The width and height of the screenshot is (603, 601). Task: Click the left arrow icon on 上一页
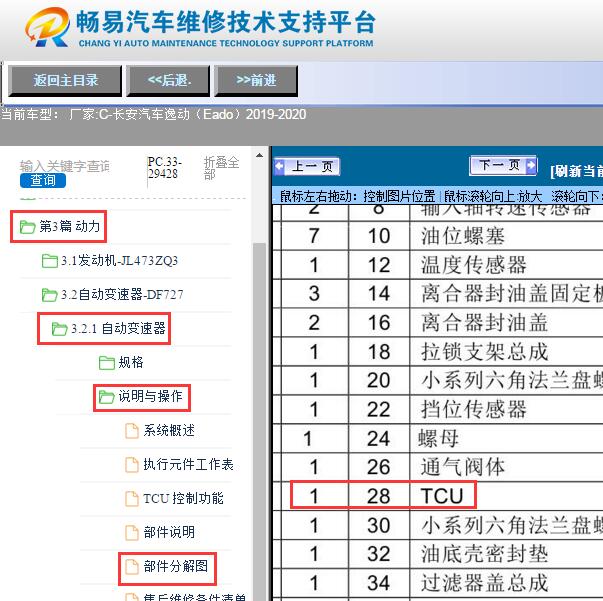point(279,166)
